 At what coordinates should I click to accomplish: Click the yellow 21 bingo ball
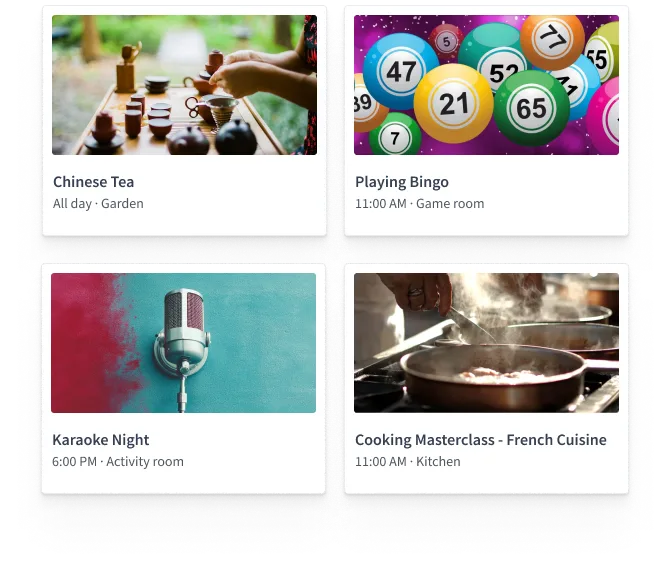point(453,103)
